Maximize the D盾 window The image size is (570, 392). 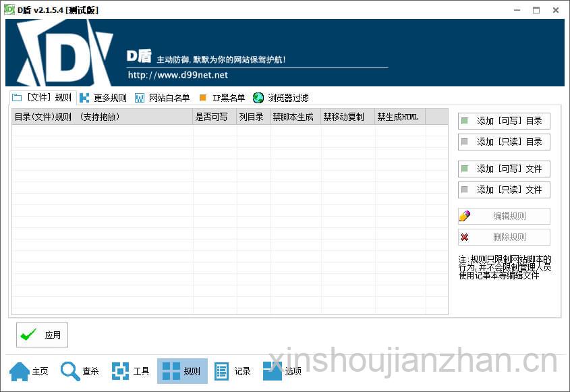(x=536, y=10)
